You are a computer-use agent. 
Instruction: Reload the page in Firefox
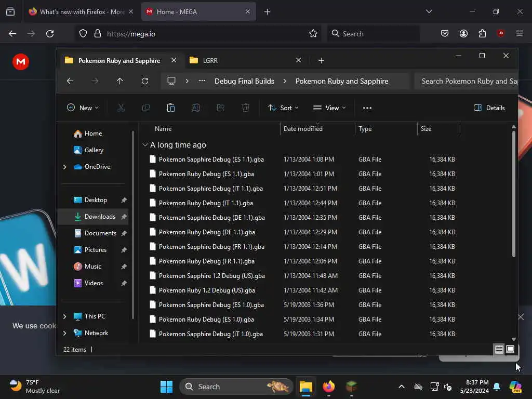click(50, 34)
